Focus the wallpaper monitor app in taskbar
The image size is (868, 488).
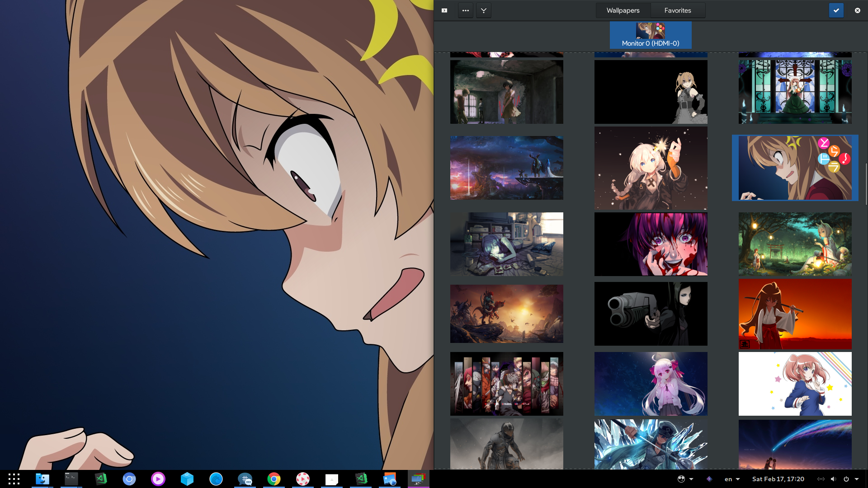pyautogui.click(x=419, y=479)
